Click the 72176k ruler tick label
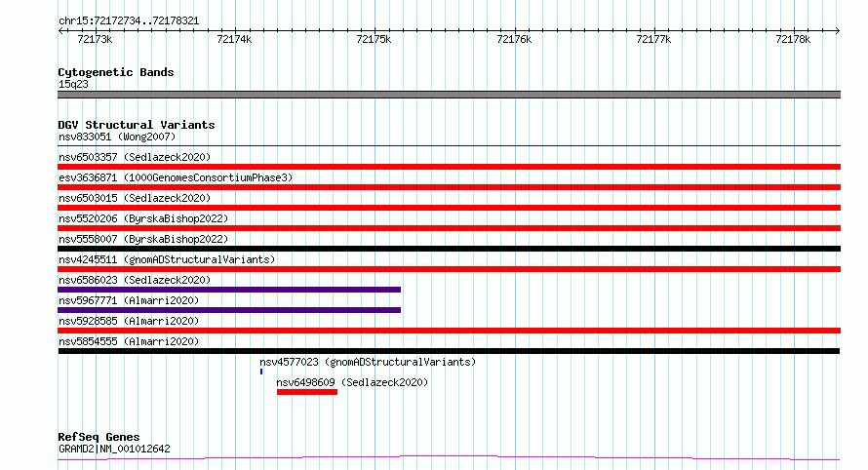The height and width of the screenshot is (470, 868). click(514, 39)
